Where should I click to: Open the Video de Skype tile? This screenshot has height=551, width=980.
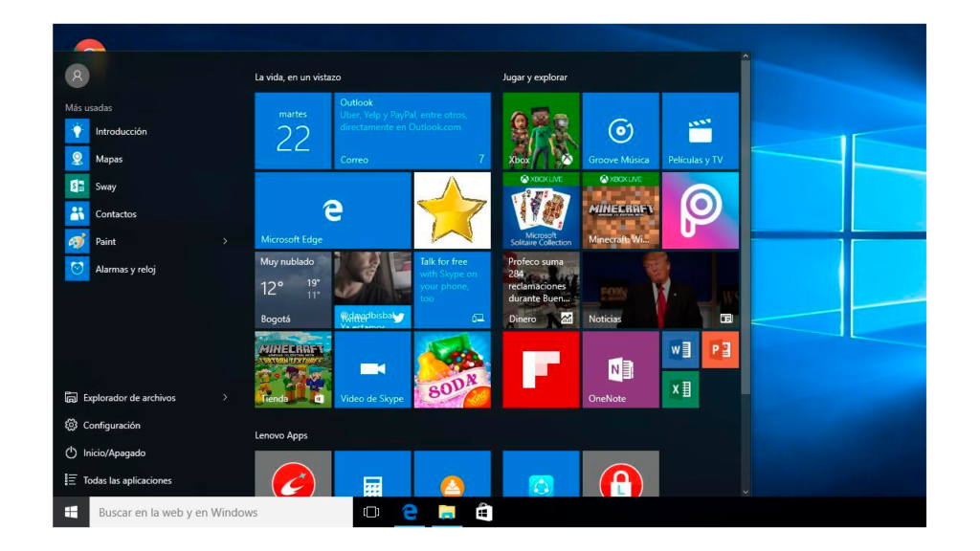(x=372, y=368)
